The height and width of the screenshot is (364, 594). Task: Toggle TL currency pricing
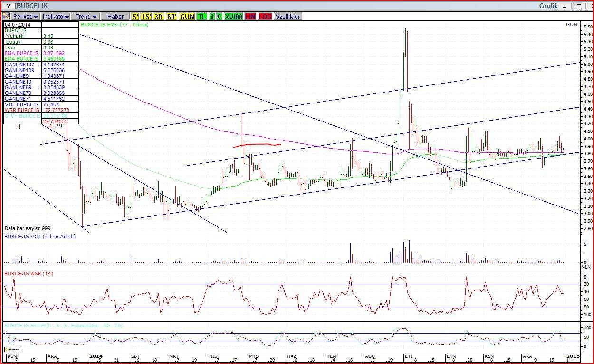click(x=201, y=16)
